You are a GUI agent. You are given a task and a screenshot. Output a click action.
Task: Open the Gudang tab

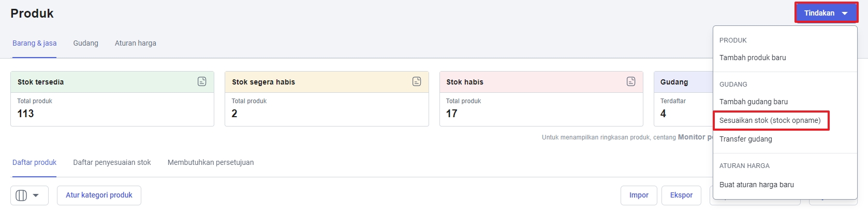(x=86, y=43)
